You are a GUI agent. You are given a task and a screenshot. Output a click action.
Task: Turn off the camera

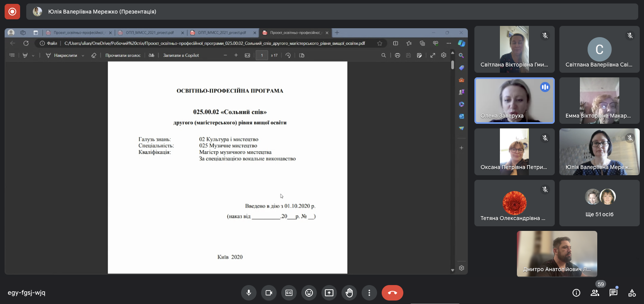[269, 293]
